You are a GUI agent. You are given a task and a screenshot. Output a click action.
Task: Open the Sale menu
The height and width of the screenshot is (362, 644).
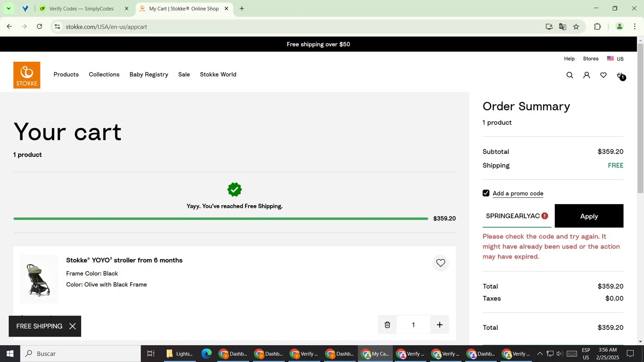(184, 75)
